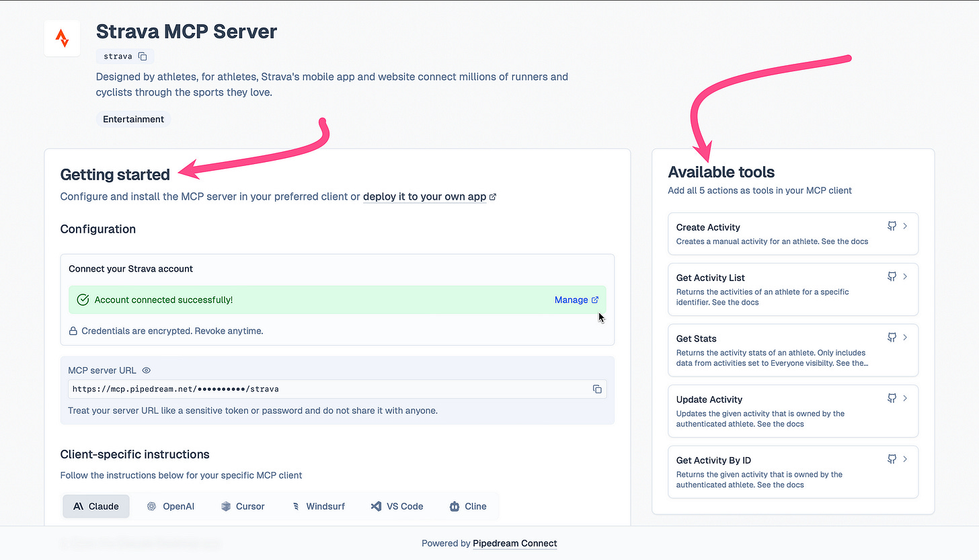The width and height of the screenshot is (979, 560).
Task: Click the Strava logo icon
Action: click(62, 38)
